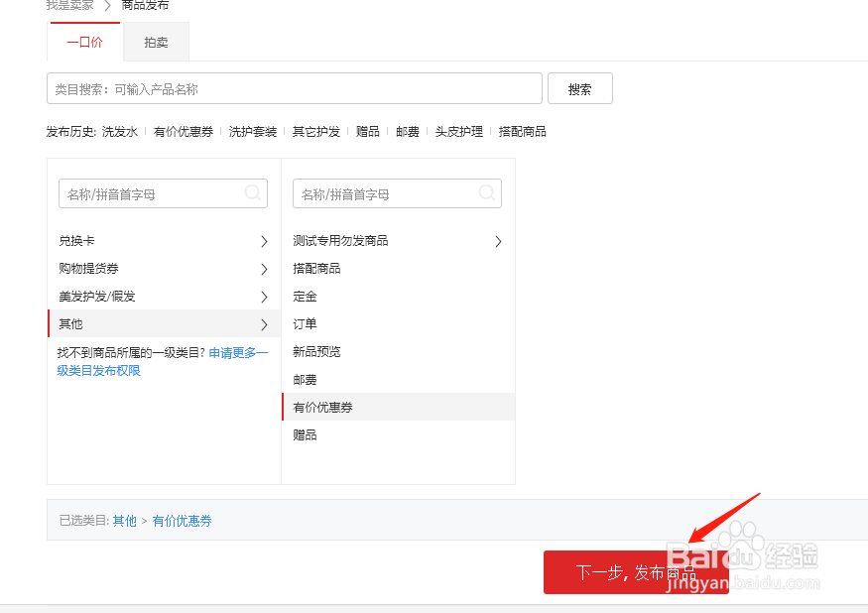868x613 pixels.
Task: Focus left 名称/拼音首字母 filter field
Action: point(164,193)
